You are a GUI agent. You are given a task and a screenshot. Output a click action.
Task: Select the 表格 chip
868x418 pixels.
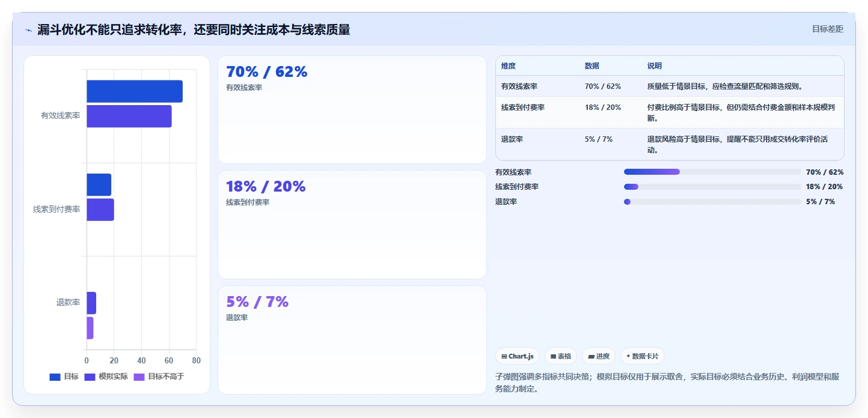[561, 356]
